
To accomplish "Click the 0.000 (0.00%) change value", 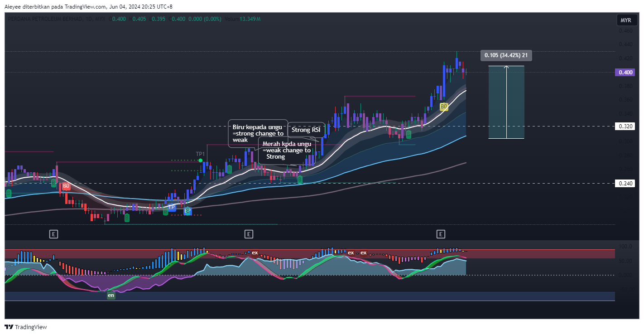I will click(205, 19).
